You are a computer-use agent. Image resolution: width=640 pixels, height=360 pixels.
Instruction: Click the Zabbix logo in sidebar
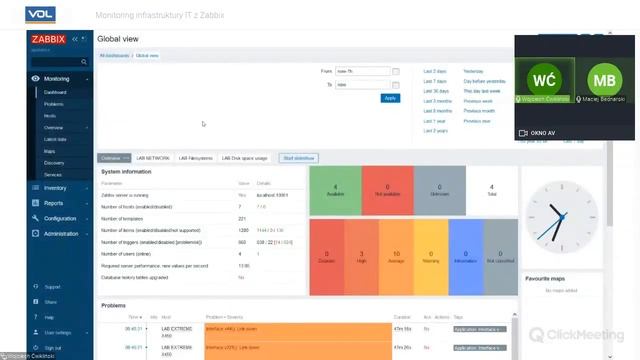(x=48, y=39)
